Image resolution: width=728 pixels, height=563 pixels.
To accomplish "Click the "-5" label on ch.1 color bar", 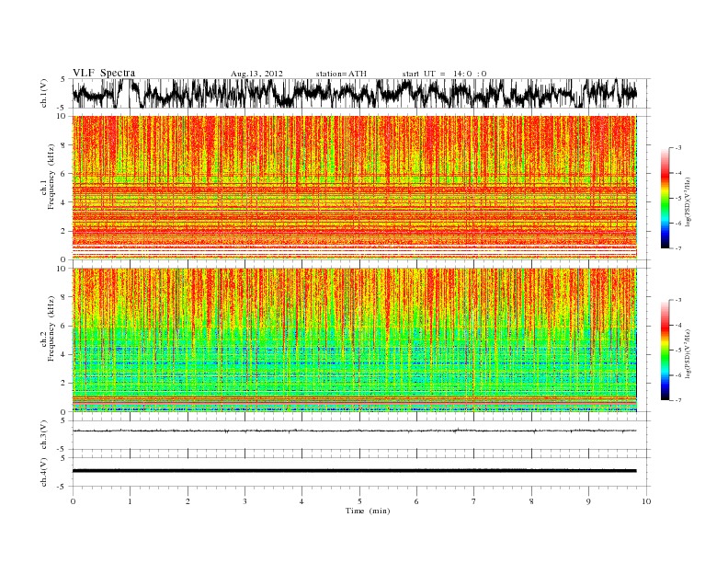I will pyautogui.click(x=678, y=199).
